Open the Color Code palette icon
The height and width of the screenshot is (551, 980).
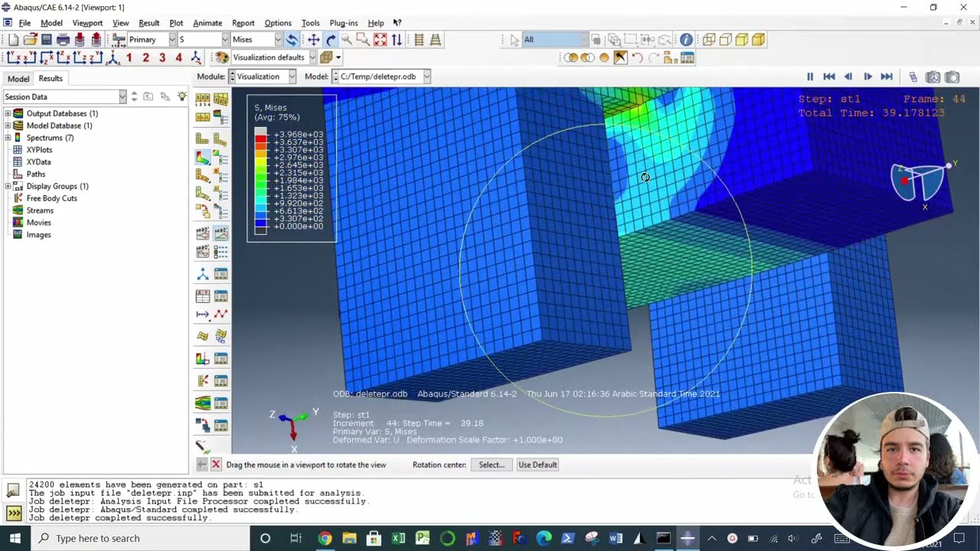click(x=222, y=57)
